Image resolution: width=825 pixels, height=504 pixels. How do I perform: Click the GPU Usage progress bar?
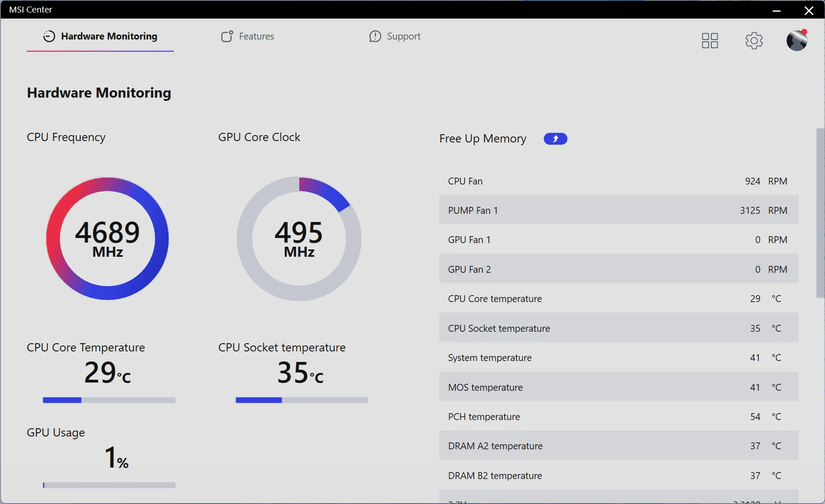109,485
